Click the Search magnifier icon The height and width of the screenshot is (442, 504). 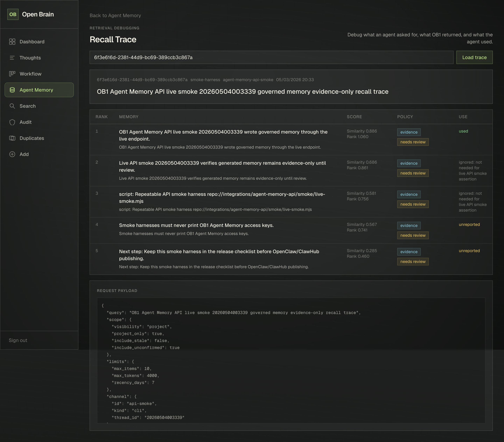tap(12, 106)
